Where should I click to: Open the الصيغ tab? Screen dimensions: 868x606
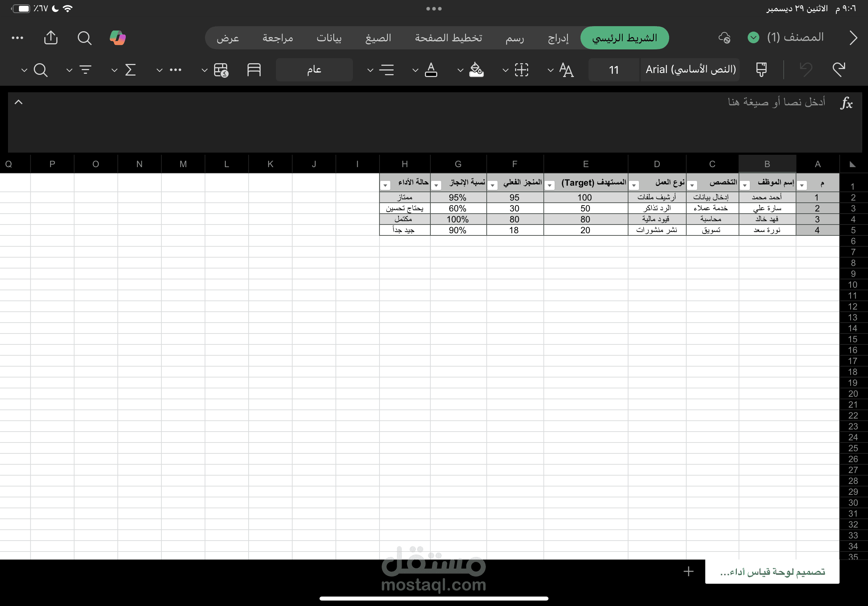point(378,38)
